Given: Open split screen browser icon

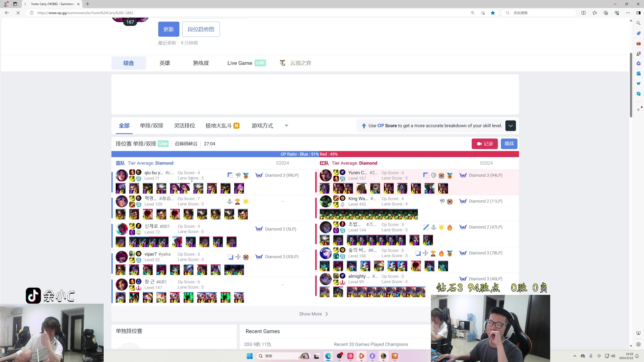Looking at the screenshot, I should coord(583,13).
